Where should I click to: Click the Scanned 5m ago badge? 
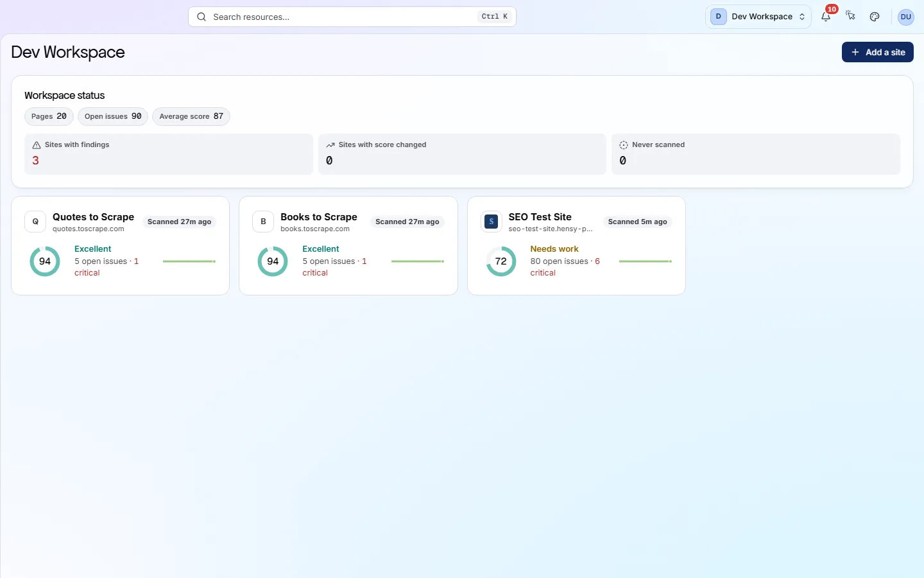638,222
